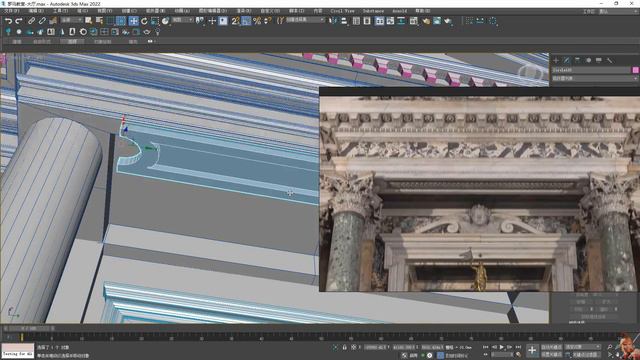Toggle the selection lock padlock icon

[x=344, y=347]
